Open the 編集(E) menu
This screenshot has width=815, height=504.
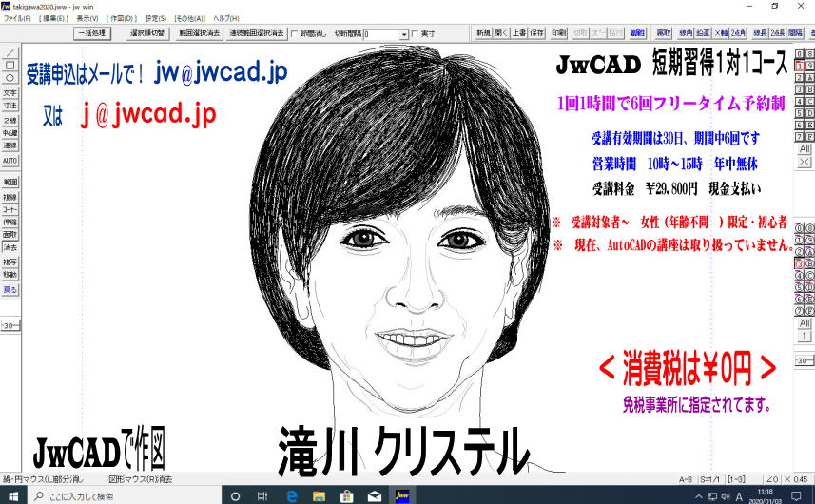point(53,18)
